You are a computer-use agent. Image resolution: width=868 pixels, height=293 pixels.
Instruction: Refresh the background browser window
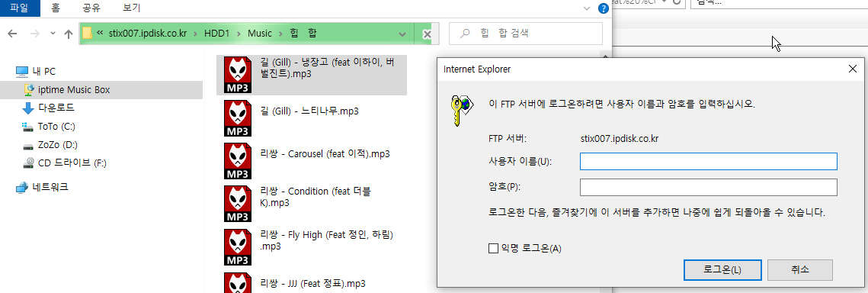click(677, 2)
